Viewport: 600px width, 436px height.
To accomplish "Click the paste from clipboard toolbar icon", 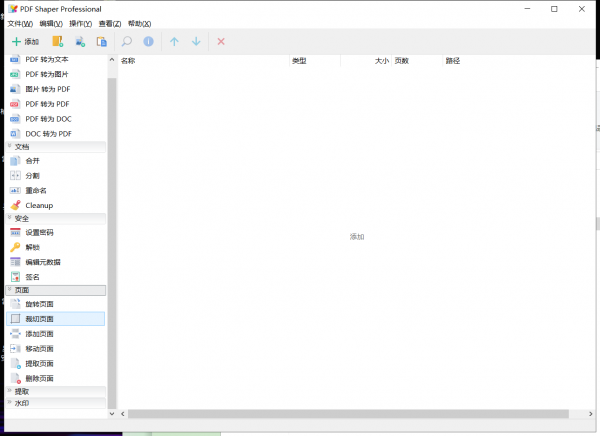I will [102, 41].
